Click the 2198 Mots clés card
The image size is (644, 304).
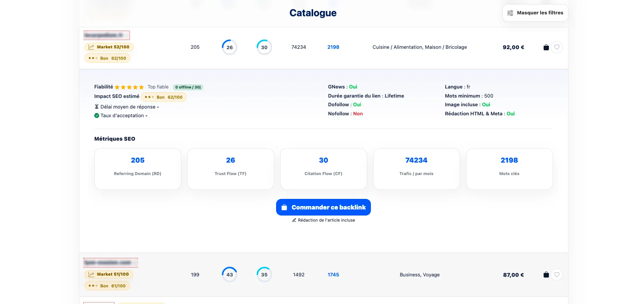[x=509, y=169]
